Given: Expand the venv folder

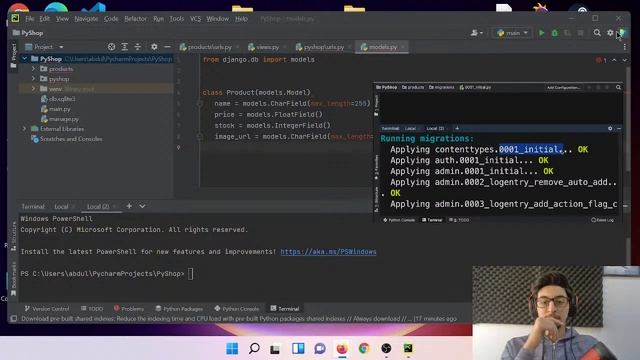Looking at the screenshot, I should click(33, 89).
